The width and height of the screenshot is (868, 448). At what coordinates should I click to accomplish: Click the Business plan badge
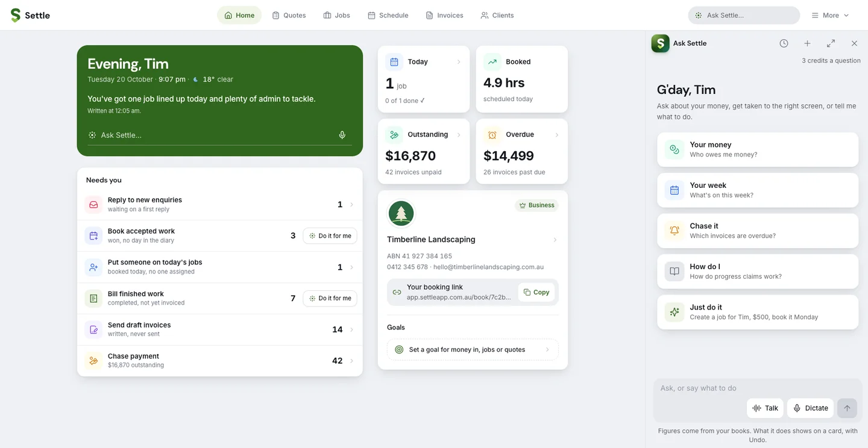coord(536,205)
